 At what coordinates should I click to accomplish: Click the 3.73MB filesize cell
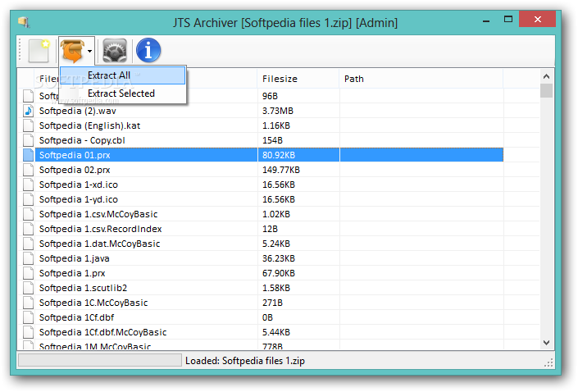coord(278,111)
